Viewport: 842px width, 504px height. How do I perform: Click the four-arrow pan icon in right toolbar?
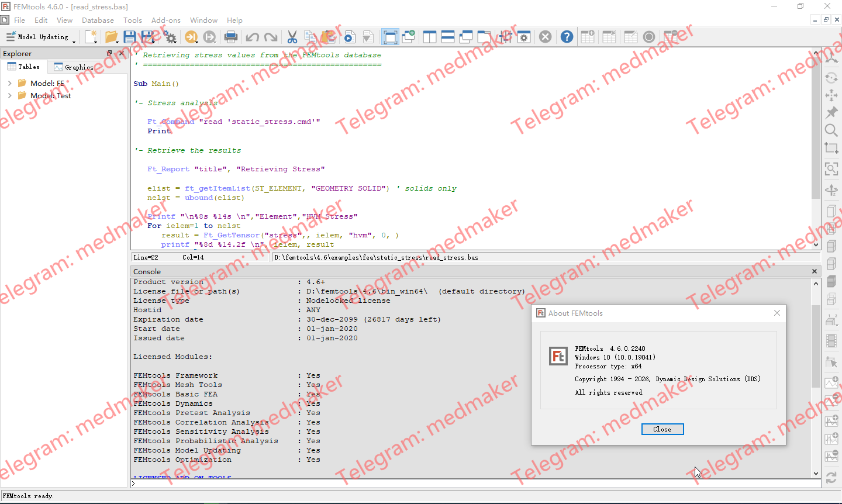tap(831, 95)
